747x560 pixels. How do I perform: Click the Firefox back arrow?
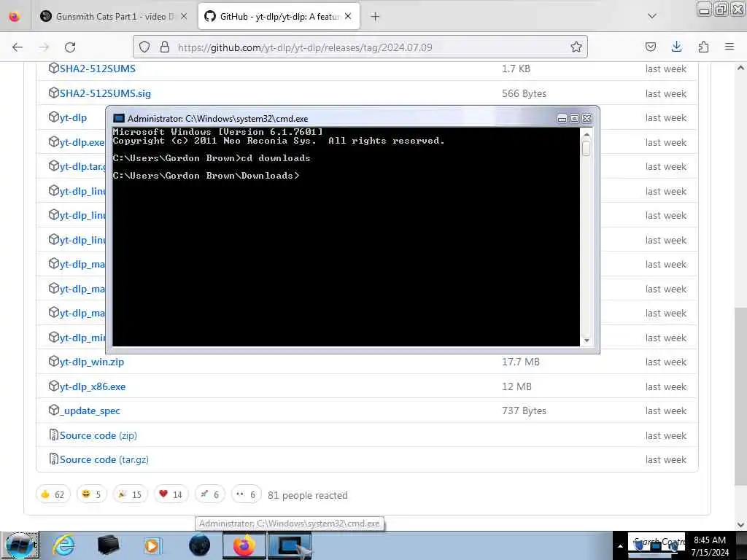click(18, 47)
